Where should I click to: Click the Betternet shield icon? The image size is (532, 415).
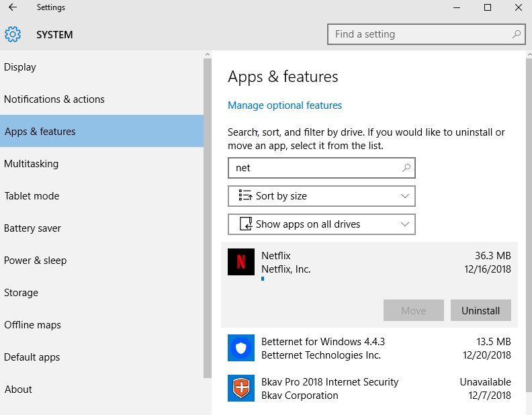pos(241,348)
